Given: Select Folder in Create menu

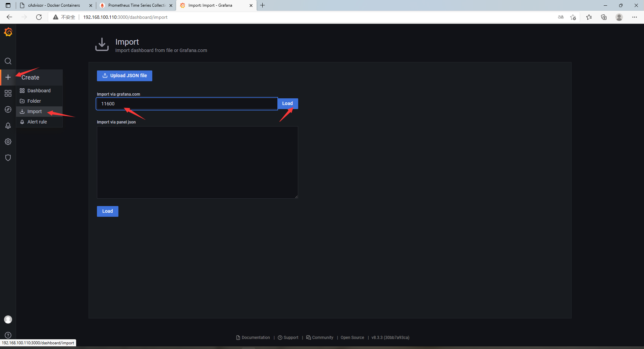Looking at the screenshot, I should pos(39,101).
